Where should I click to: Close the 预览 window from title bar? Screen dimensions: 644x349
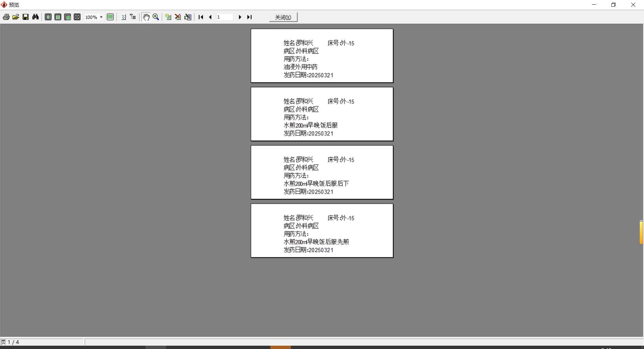pos(633,5)
